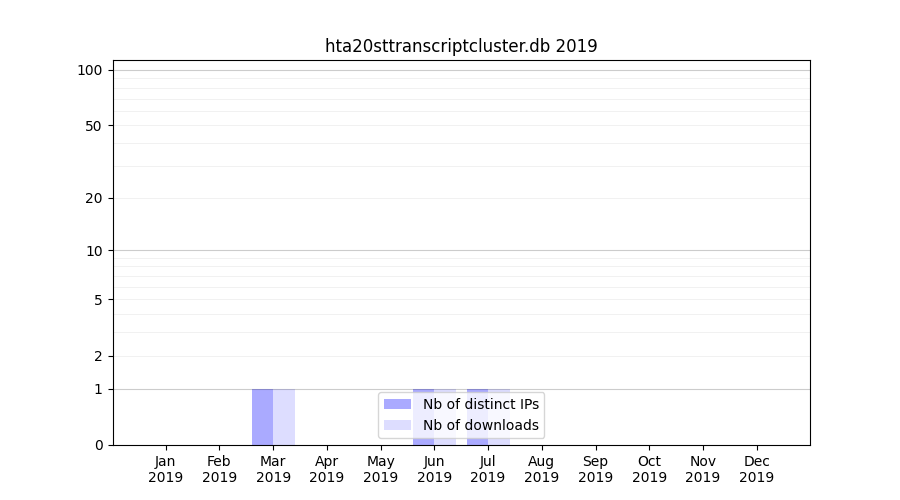The width and height of the screenshot is (900, 500).
Task: Select the dark blue distinct IPs legend swatch
Action: (x=397, y=404)
